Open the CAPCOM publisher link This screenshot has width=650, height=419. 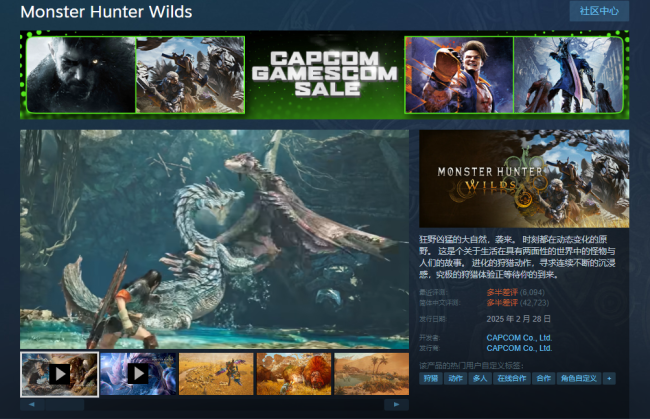519,346
